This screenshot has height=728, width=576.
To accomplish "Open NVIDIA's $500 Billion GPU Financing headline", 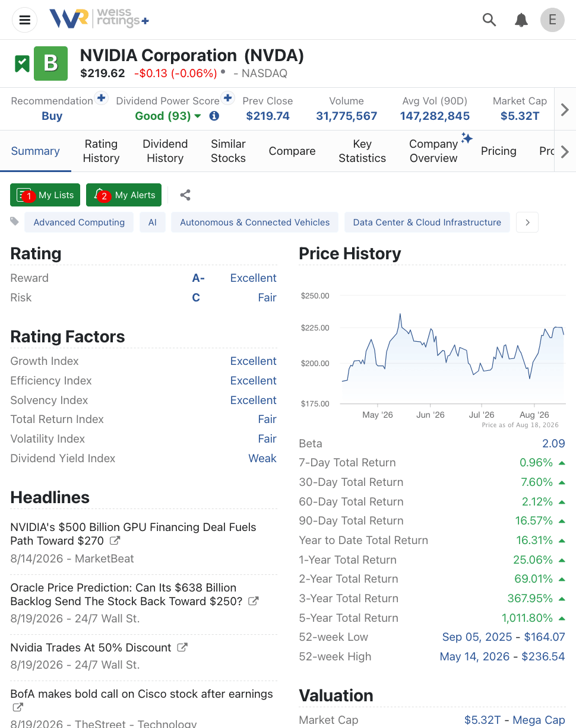I will point(134,534).
